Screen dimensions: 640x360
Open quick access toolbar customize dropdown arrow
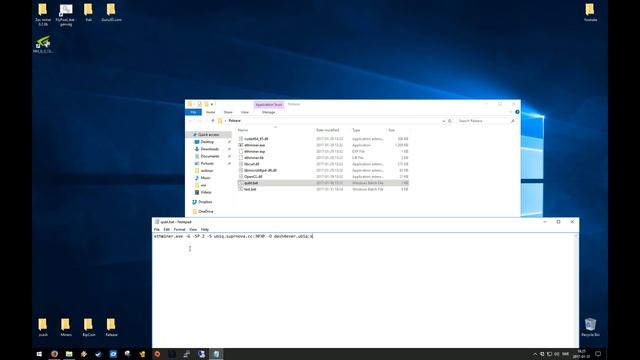(x=212, y=104)
